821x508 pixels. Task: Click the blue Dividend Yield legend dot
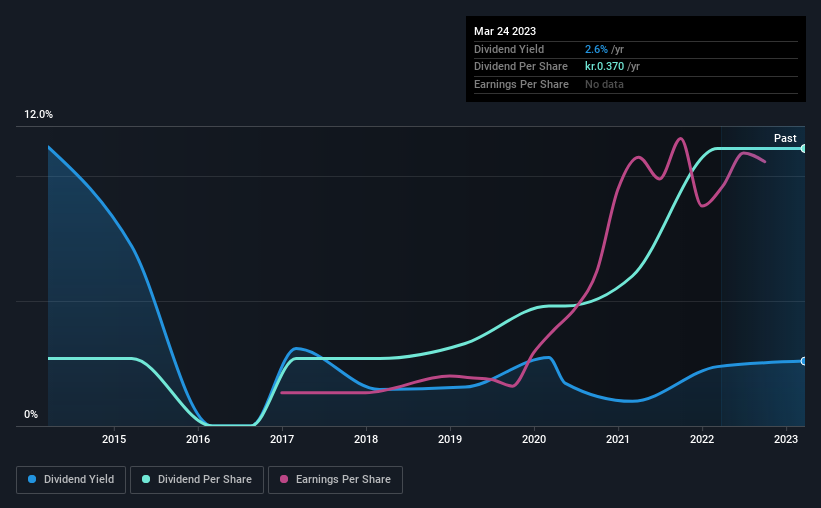(32, 479)
